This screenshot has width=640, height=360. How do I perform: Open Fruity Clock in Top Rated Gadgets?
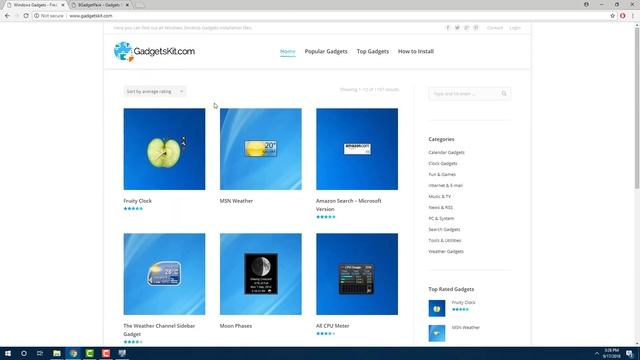point(463,302)
